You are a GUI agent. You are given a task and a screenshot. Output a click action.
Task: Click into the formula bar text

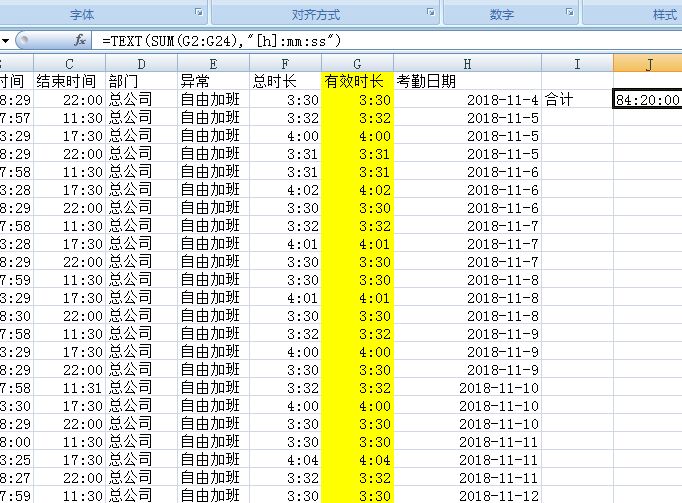click(222, 41)
